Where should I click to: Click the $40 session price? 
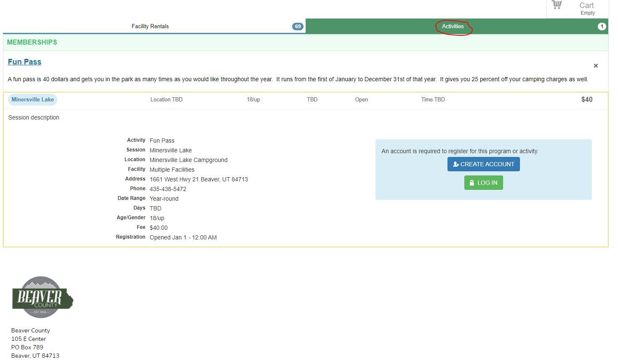[x=586, y=100]
